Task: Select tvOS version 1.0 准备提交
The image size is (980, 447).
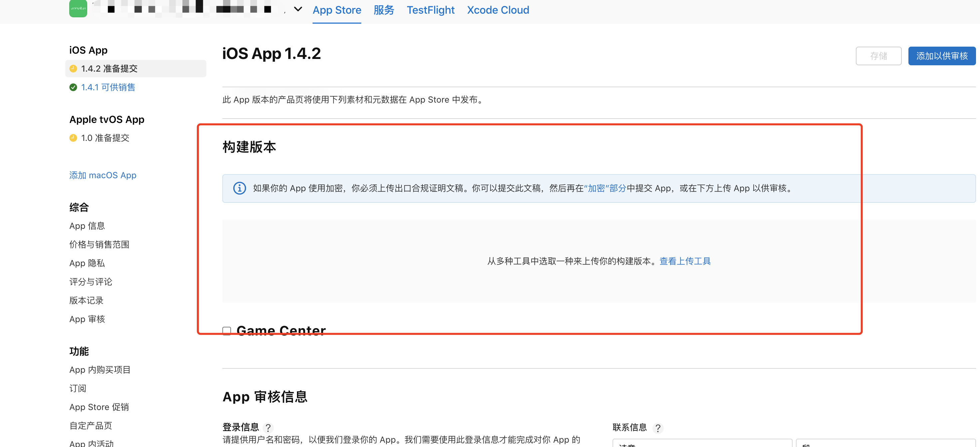Action: pos(105,138)
